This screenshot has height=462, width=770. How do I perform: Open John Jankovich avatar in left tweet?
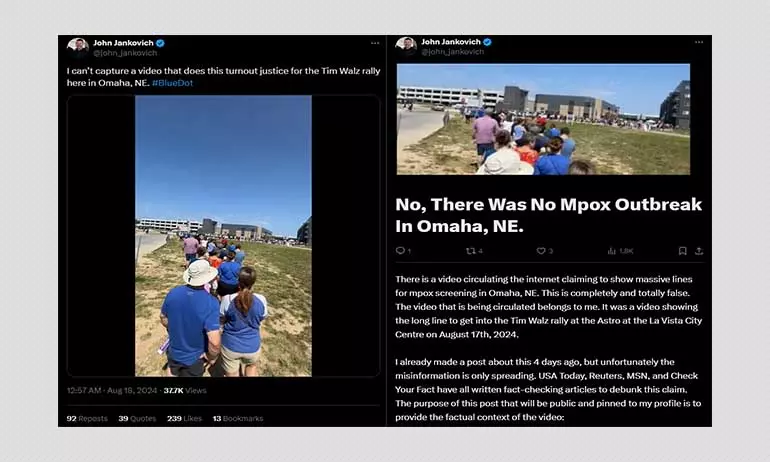tap(78, 48)
